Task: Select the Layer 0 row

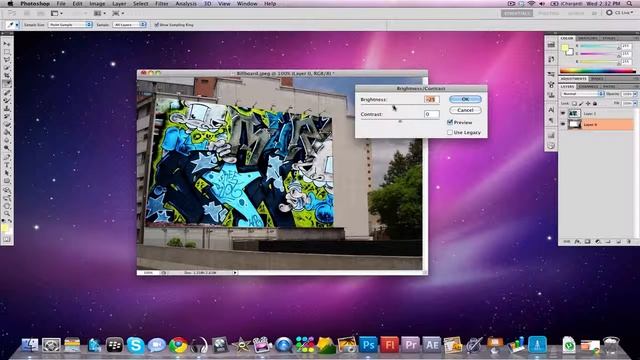Action: [x=596, y=124]
